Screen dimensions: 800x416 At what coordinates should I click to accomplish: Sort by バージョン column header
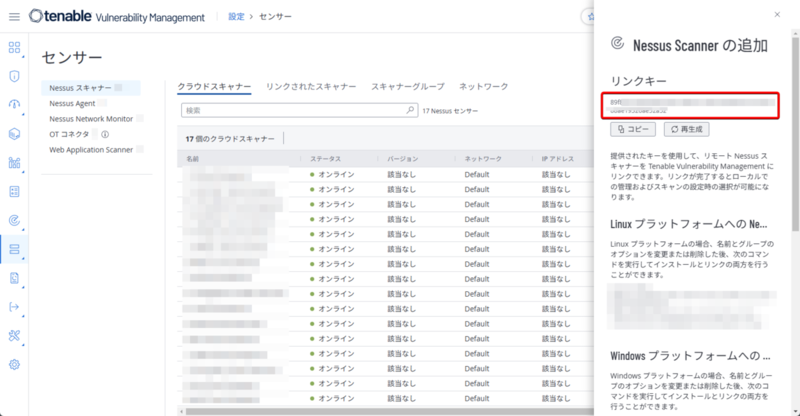[x=403, y=159]
